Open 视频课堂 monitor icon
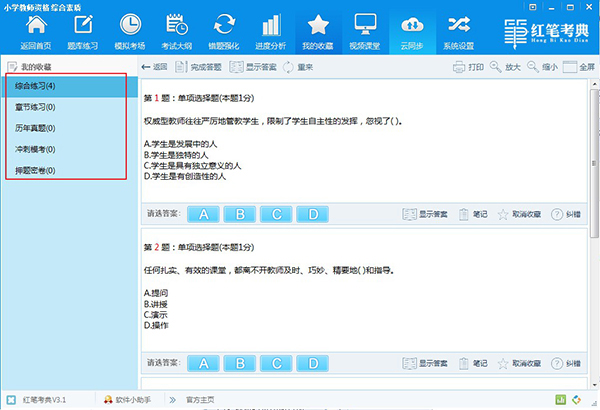This screenshot has height=410, width=600. [365, 25]
